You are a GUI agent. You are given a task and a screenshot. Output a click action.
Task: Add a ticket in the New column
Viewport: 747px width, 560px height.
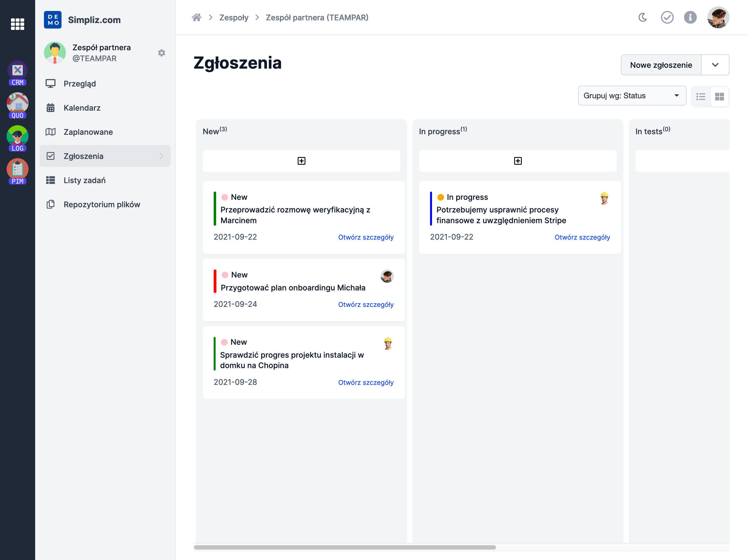[x=301, y=161]
